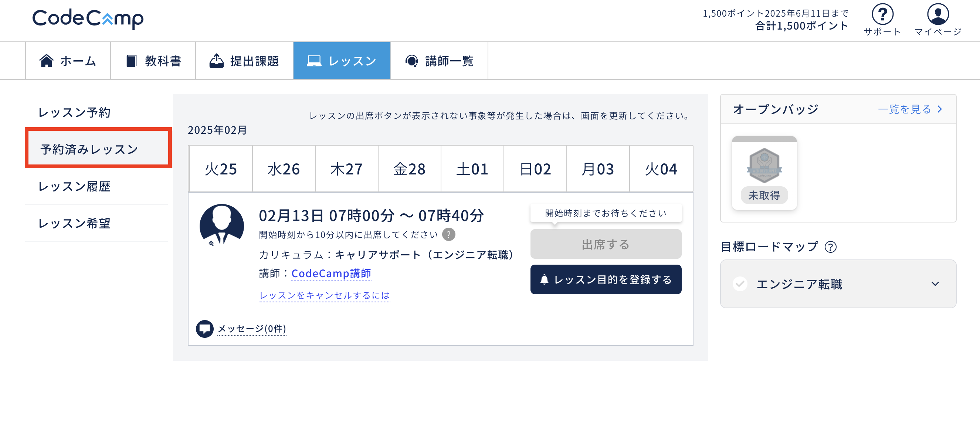
Task: Switch to 提出課題 tab
Action: click(244, 61)
